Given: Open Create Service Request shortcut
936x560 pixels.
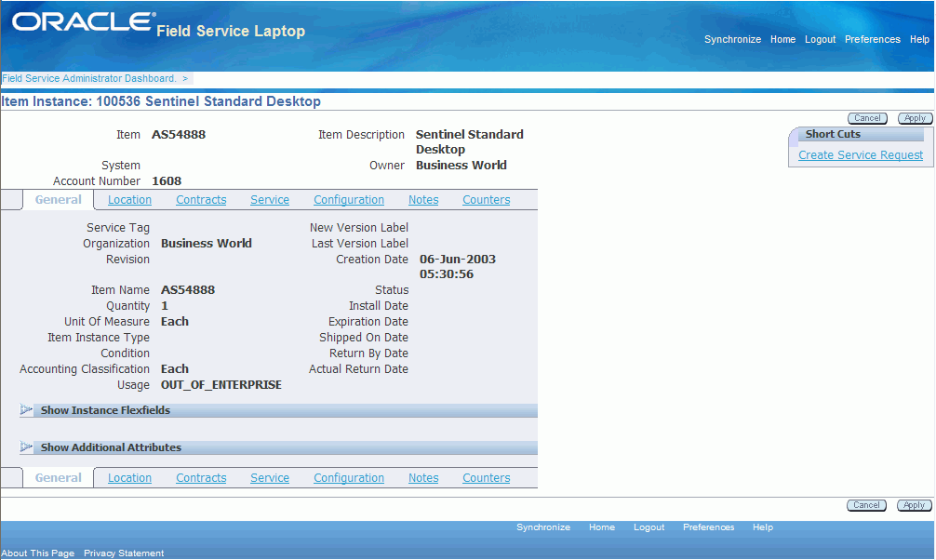Looking at the screenshot, I should (861, 155).
